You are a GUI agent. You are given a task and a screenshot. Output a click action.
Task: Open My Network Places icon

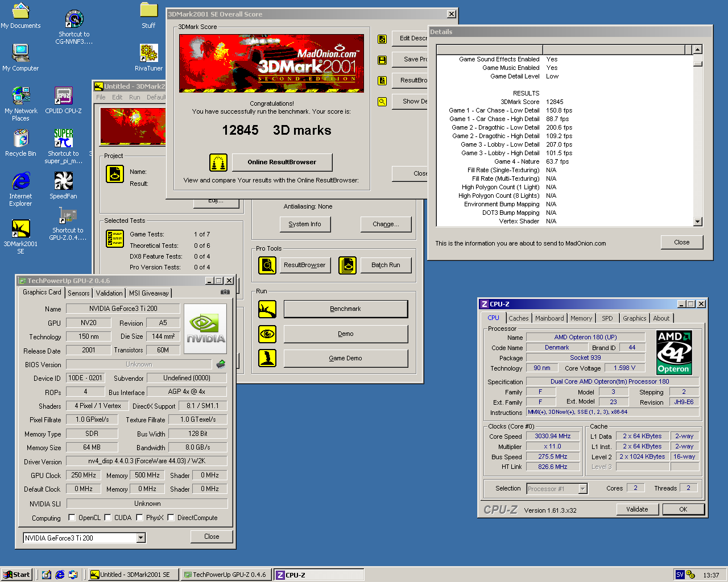20,104
